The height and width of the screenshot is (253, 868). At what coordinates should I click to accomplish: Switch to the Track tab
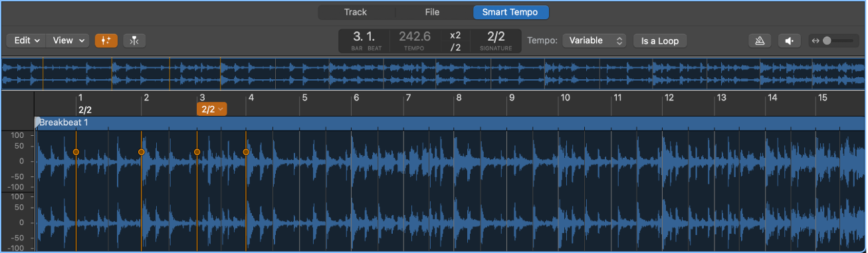pyautogui.click(x=356, y=12)
